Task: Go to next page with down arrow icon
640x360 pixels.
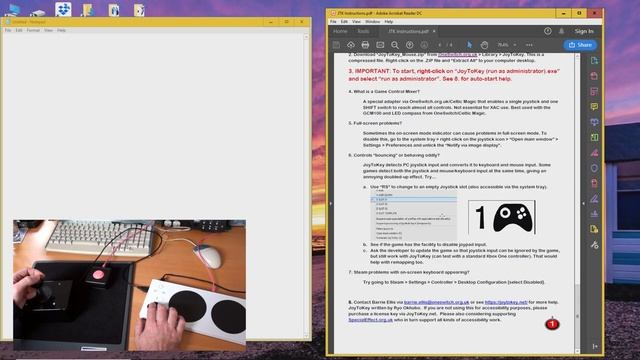Action: [424, 45]
